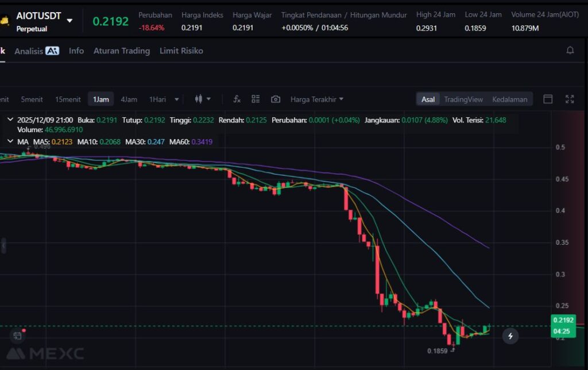The height and width of the screenshot is (370, 588).
Task: Take a chart snapshot with camera icon
Action: tap(276, 99)
